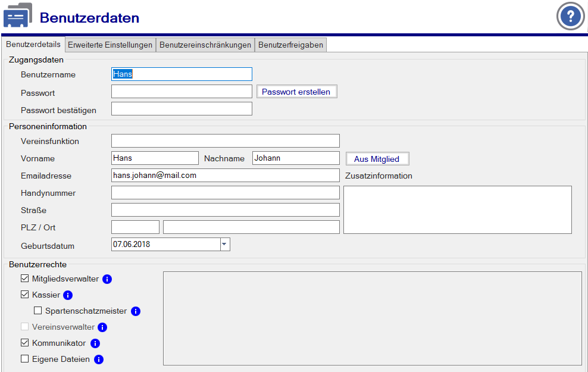Show info for Mitgliedsverwalter

point(107,279)
